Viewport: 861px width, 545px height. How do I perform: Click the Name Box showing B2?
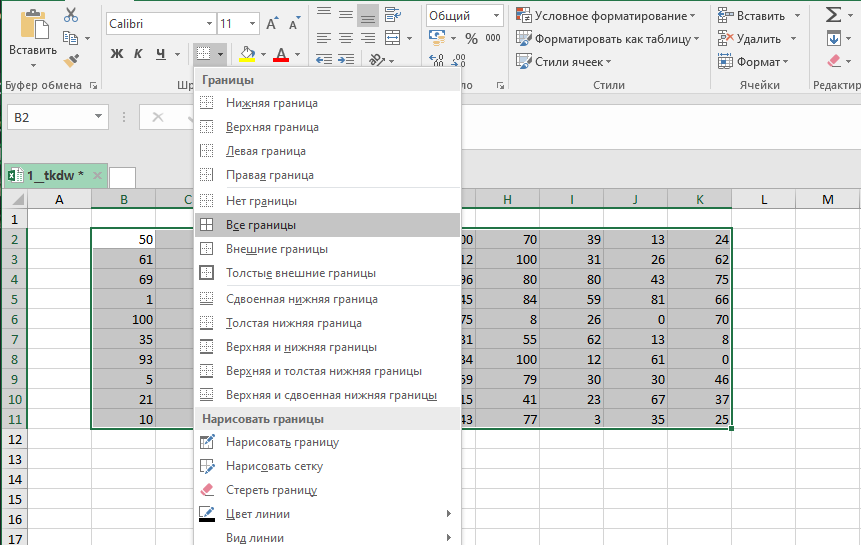[x=55, y=117]
